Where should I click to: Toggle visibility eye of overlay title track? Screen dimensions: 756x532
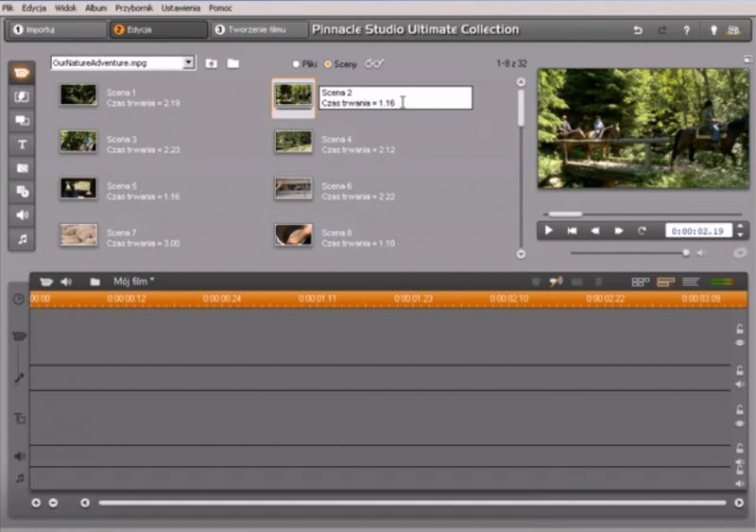[x=740, y=423]
